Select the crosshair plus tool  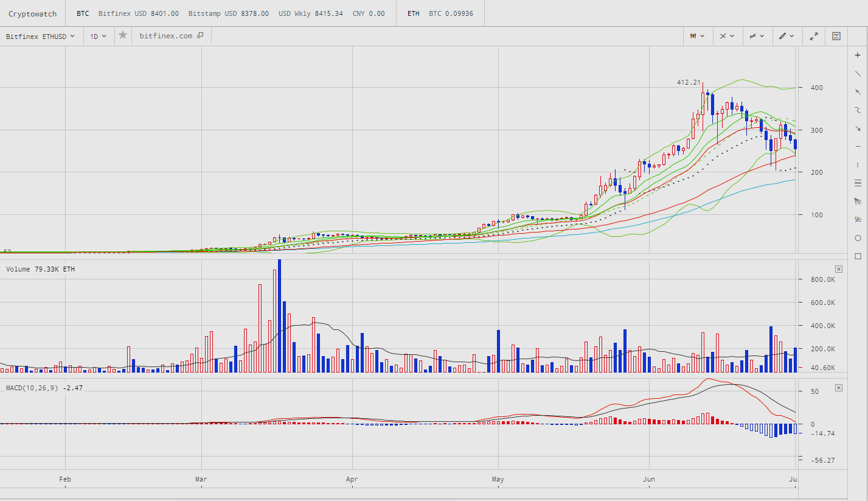[x=858, y=55]
